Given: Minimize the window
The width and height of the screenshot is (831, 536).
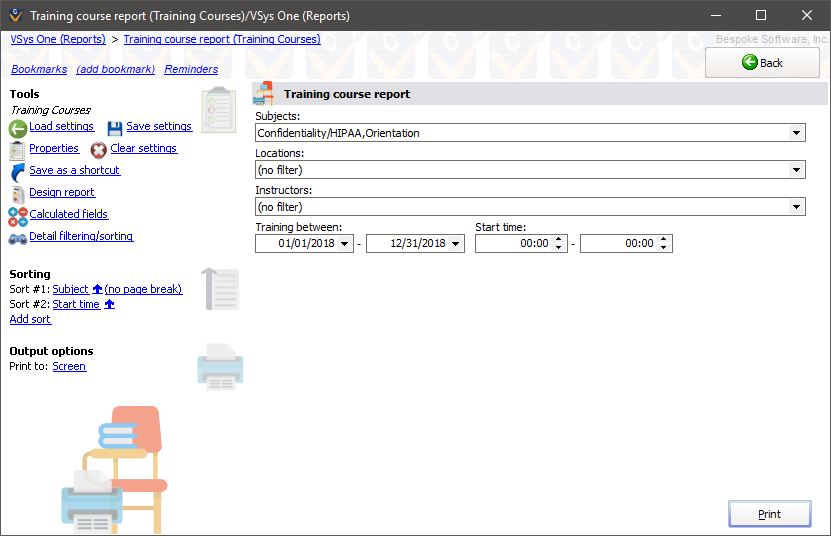Looking at the screenshot, I should click(x=716, y=15).
